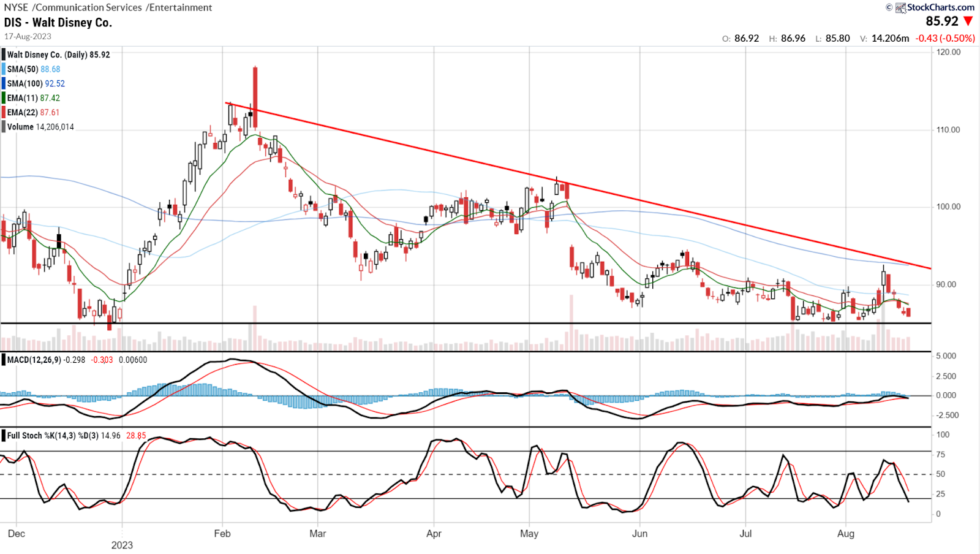980x554 pixels.
Task: Click the low value 85.80
Action: pos(837,38)
